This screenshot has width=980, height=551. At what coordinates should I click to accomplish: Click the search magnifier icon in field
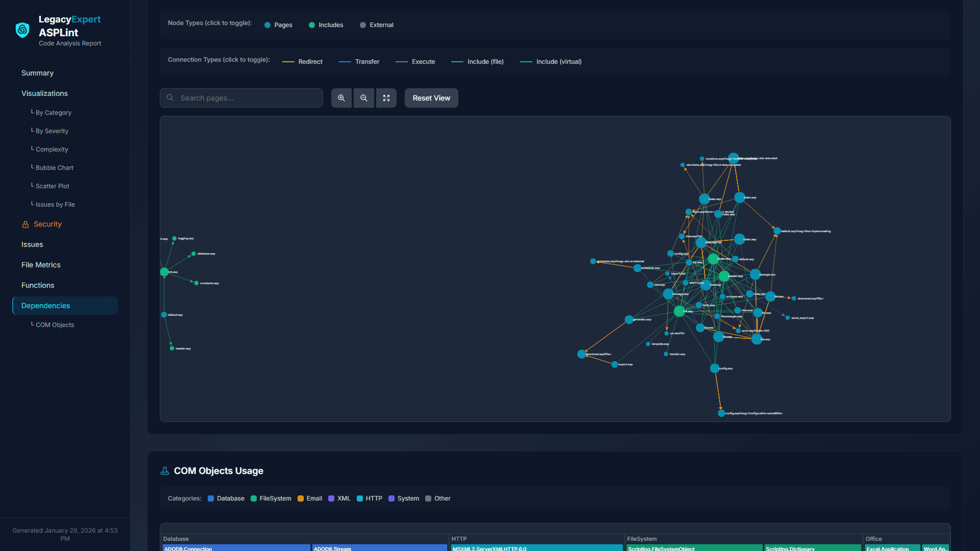[x=170, y=98]
